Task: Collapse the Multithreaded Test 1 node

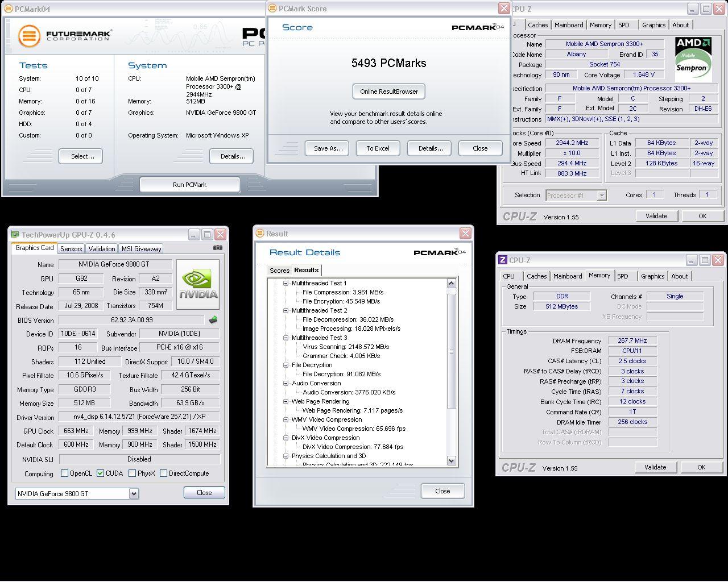Action: click(286, 283)
